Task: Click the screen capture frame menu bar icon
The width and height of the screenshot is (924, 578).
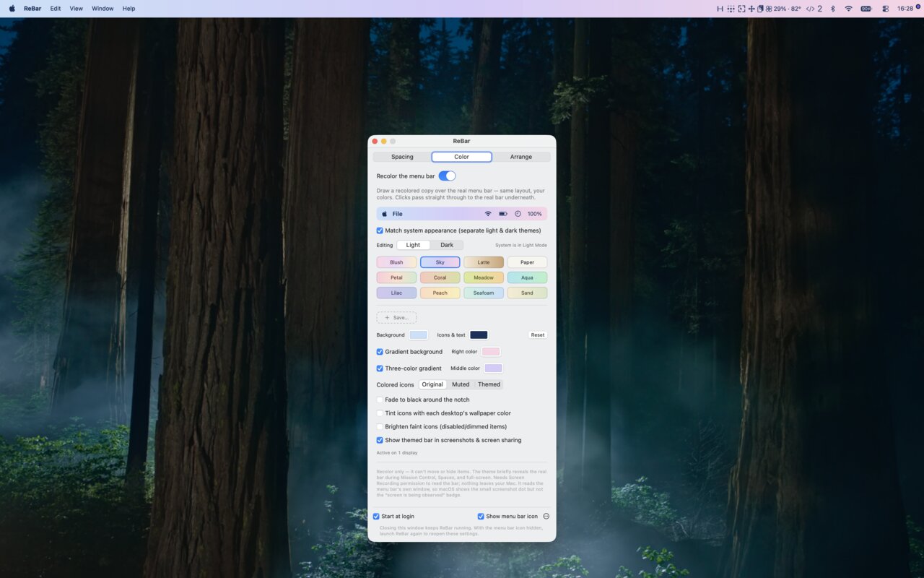Action: [x=741, y=9]
